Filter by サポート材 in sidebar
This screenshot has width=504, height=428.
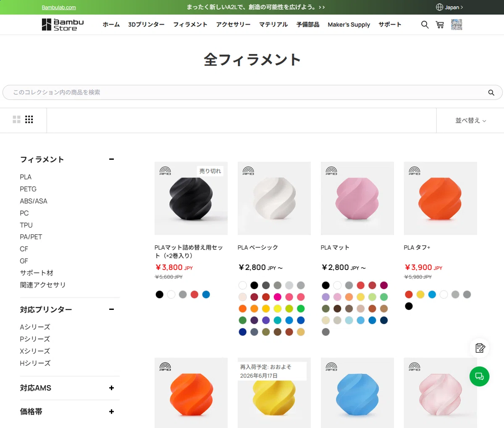point(37,273)
